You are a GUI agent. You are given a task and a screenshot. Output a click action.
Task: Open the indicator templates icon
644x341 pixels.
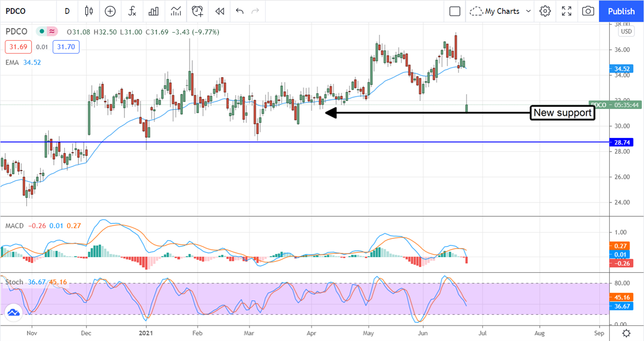tap(175, 11)
